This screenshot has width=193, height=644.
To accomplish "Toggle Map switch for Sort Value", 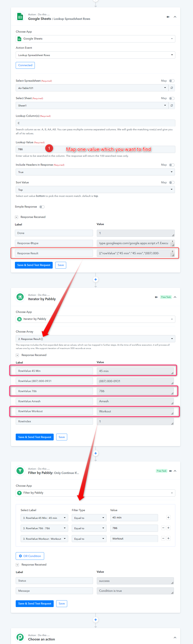I will [x=172, y=183].
